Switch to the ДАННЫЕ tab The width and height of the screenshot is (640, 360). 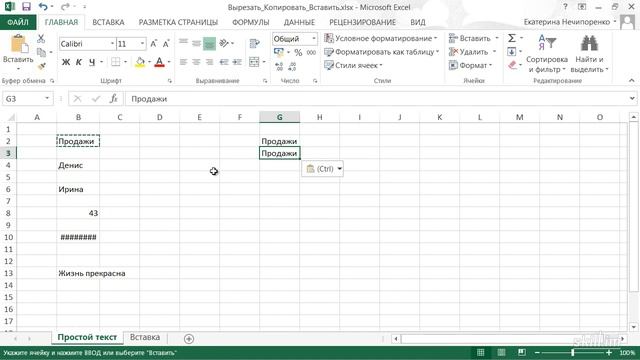pos(299,22)
